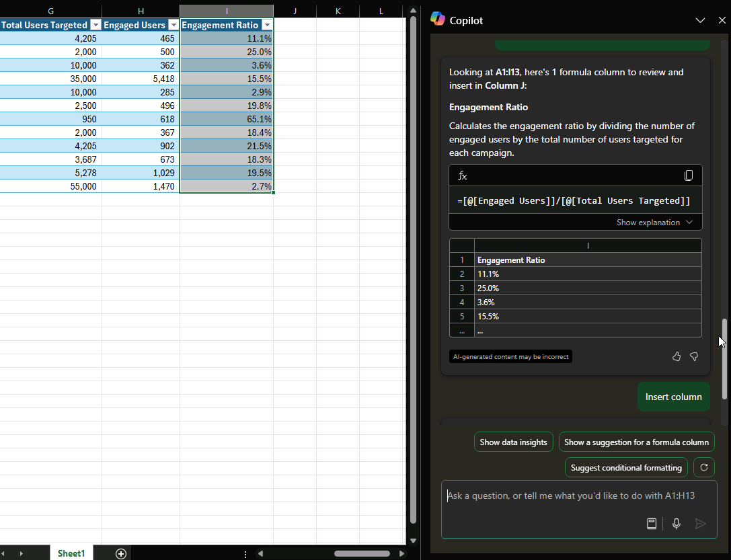
Task: Click the fx symbol on the formula card
Action: click(461, 175)
